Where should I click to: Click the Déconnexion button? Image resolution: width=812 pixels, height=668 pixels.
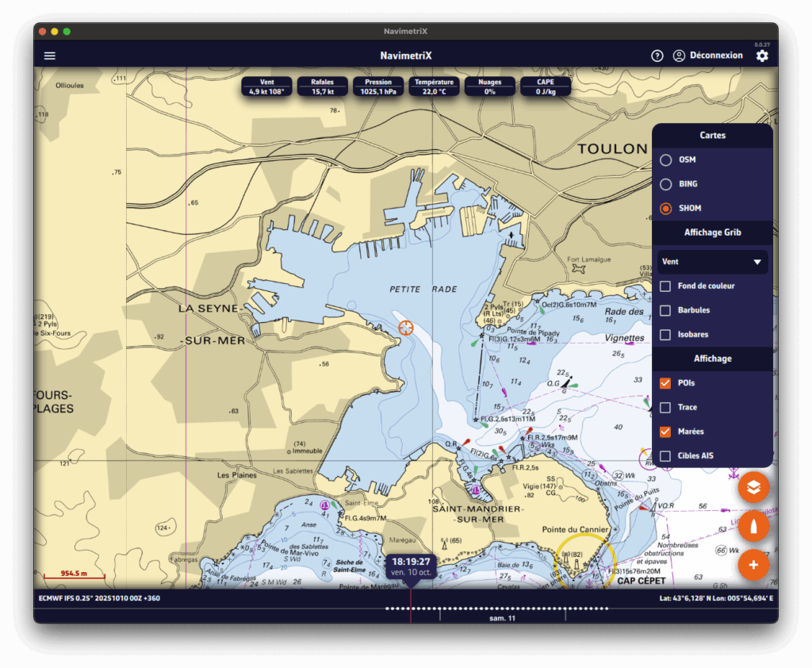pos(716,56)
